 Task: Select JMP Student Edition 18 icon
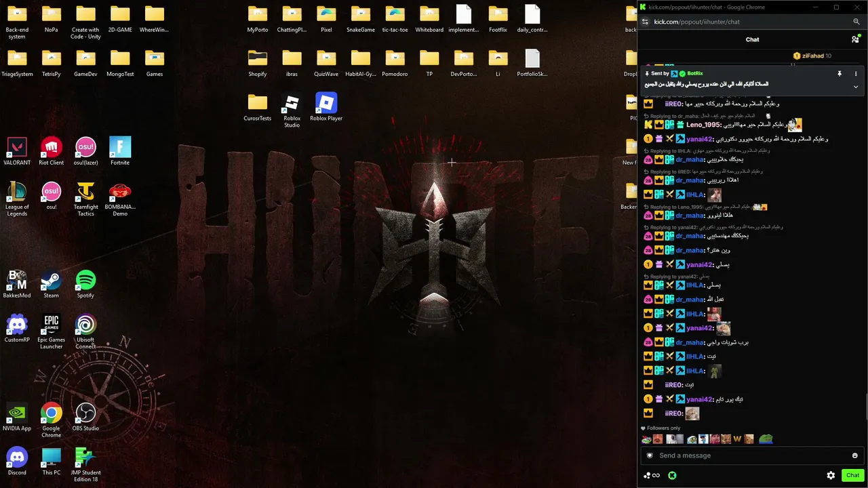85,465
